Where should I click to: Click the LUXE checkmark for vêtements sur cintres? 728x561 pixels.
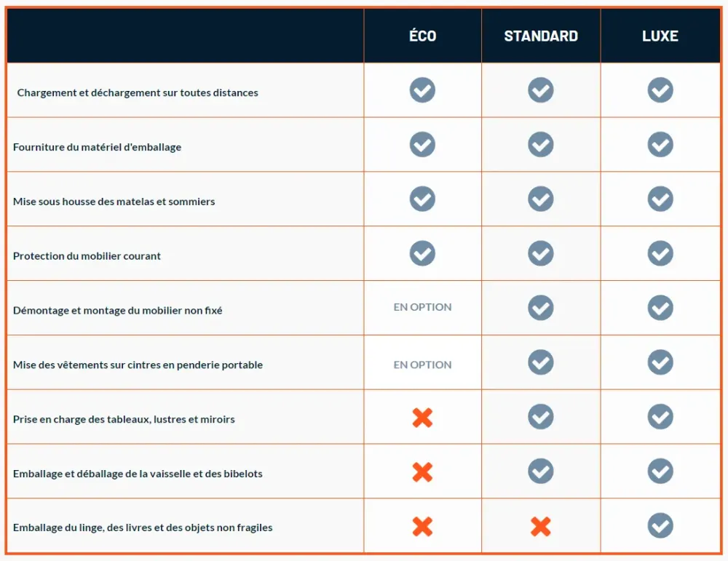click(660, 362)
